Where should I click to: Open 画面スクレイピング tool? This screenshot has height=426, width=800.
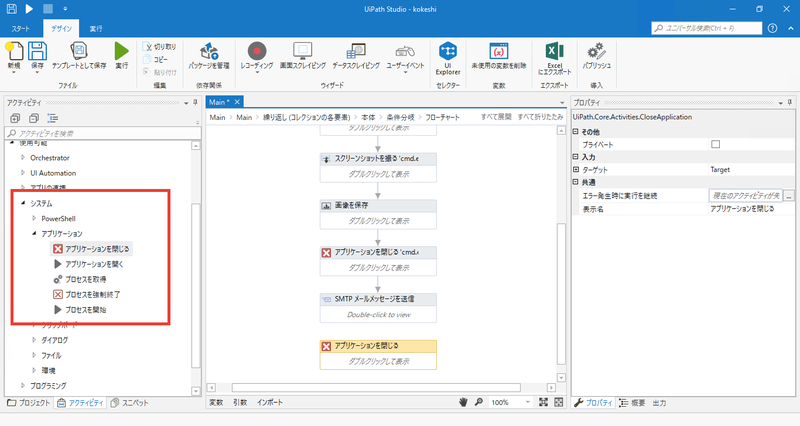pyautogui.click(x=303, y=52)
